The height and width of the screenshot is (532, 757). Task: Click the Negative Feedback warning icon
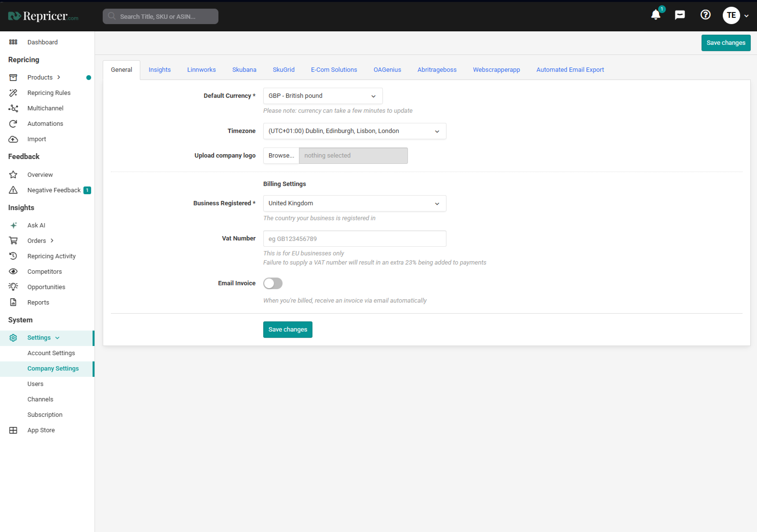pyautogui.click(x=13, y=190)
